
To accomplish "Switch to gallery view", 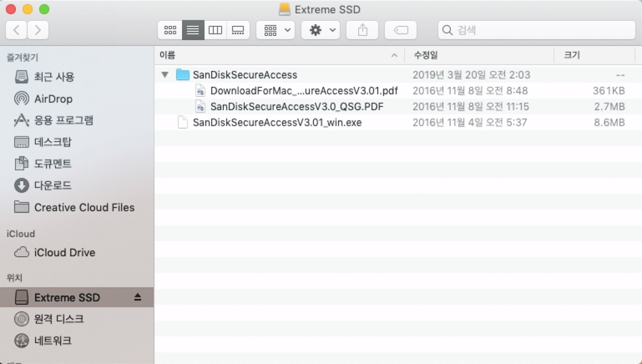I will (x=238, y=30).
